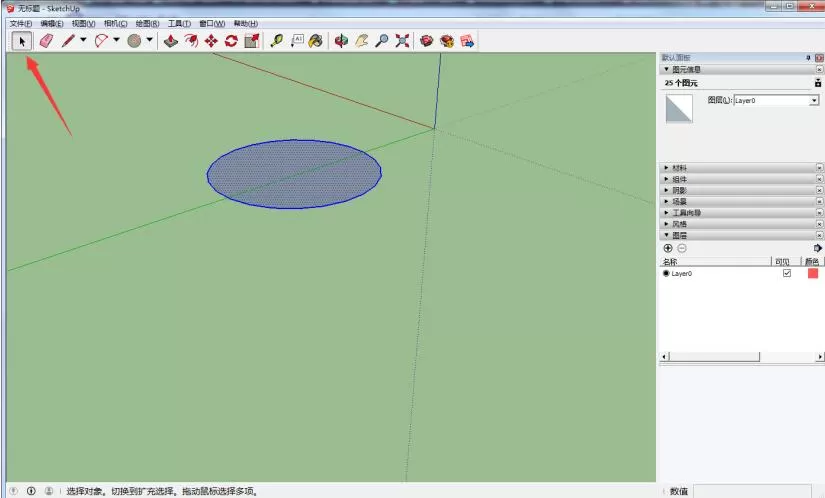Screen dimensions: 825x498
Task: Click the layers panel horizontal scrollbar
Action: 742,357
